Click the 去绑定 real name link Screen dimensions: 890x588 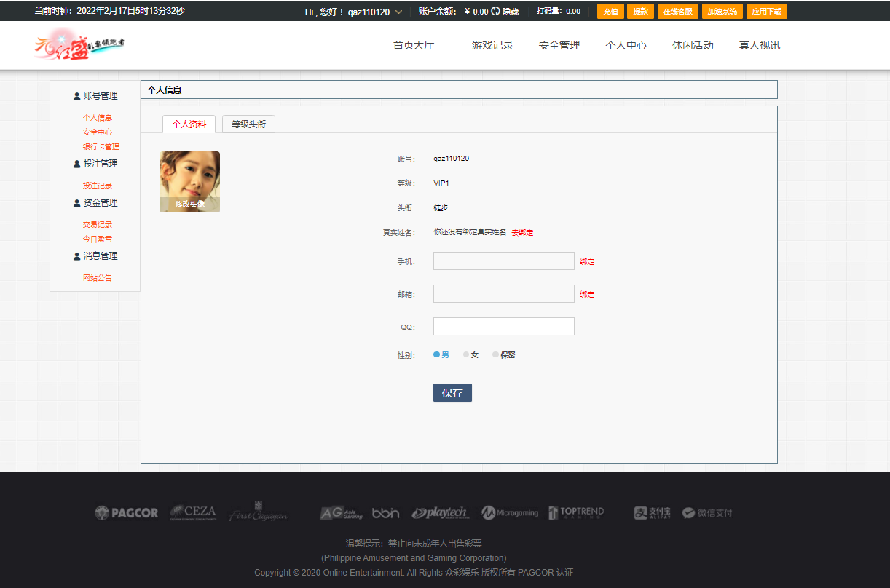pyautogui.click(x=522, y=231)
